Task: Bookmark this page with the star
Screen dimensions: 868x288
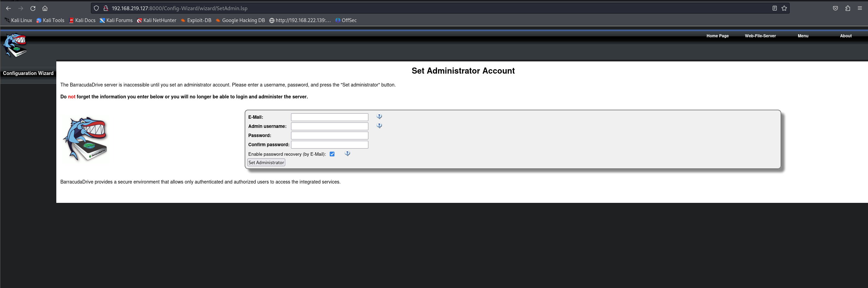Action: [784, 8]
